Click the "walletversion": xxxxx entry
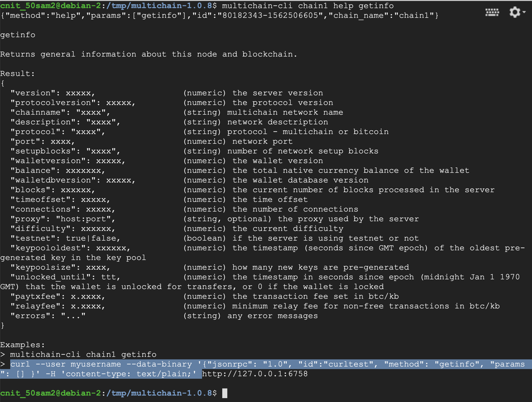This screenshot has width=532, height=402. pos(68,161)
